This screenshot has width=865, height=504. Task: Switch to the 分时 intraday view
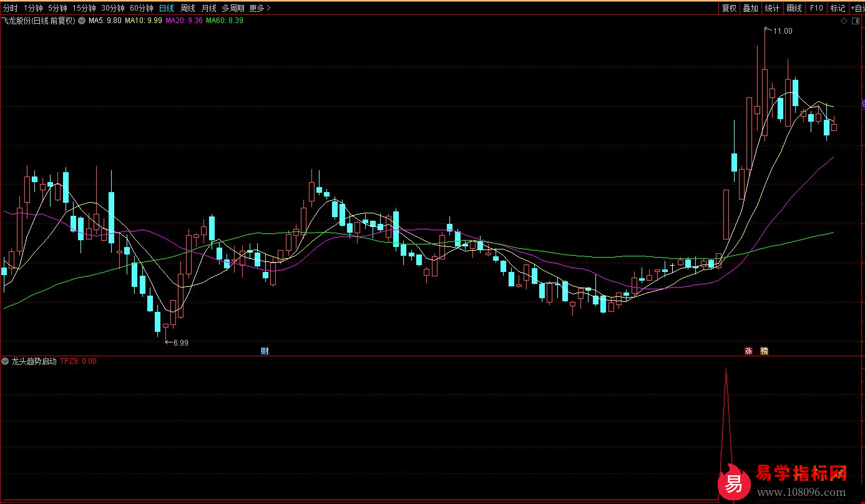click(11, 8)
